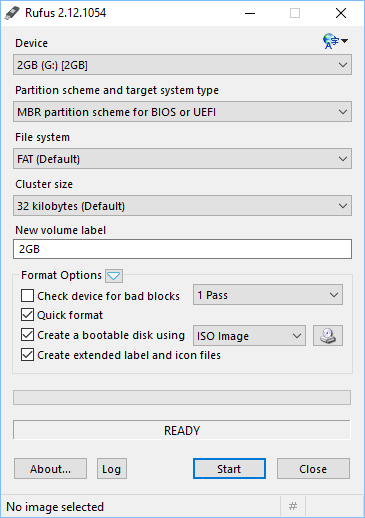Open the Cluster size dropdown
365x518 pixels.
coord(182,206)
